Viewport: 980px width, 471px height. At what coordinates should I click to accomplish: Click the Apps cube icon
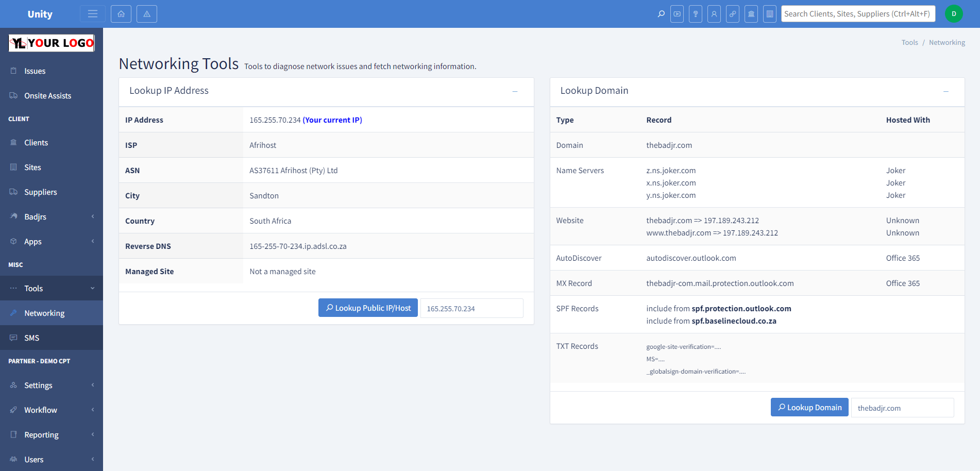pyautogui.click(x=13, y=241)
